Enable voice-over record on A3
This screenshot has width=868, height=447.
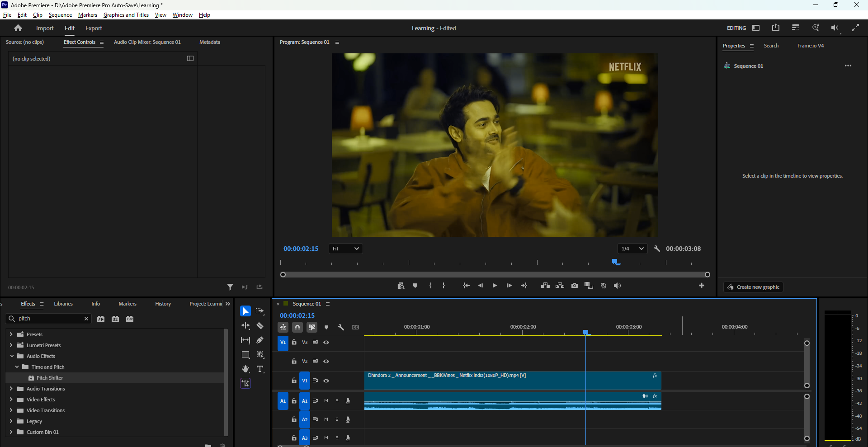click(x=348, y=438)
